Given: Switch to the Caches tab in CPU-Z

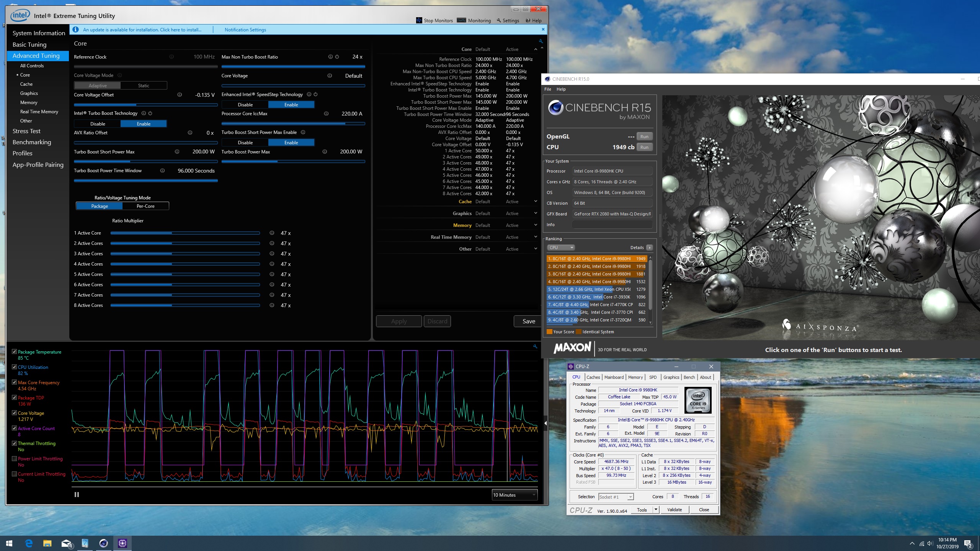Looking at the screenshot, I should pyautogui.click(x=593, y=377).
